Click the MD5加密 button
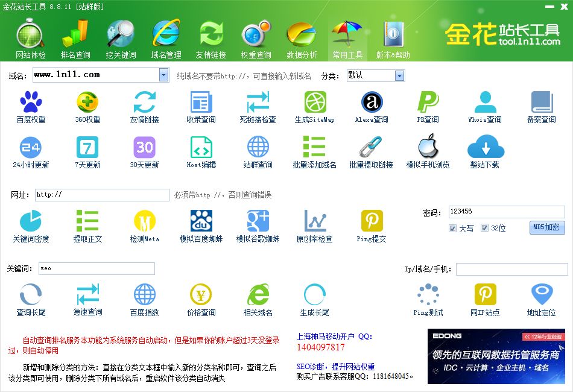The height and width of the screenshot is (392, 573). click(x=547, y=227)
